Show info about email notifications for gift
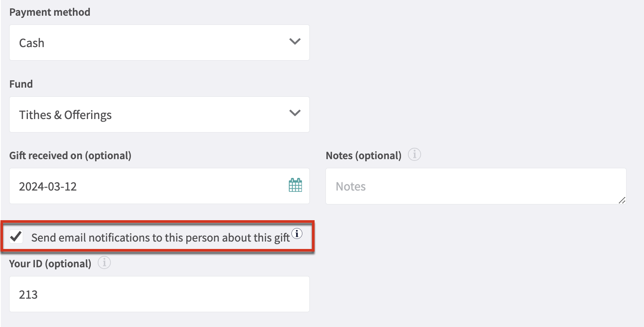The width and height of the screenshot is (644, 327). tap(297, 234)
